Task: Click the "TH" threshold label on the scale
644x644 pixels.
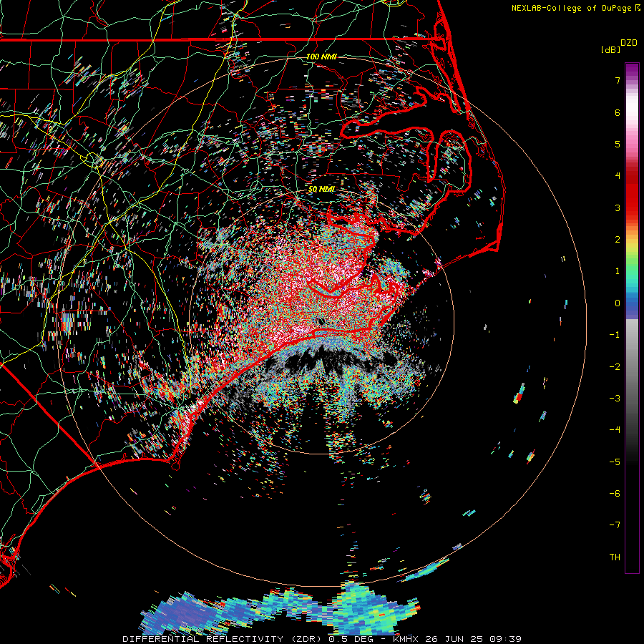Action: [615, 557]
